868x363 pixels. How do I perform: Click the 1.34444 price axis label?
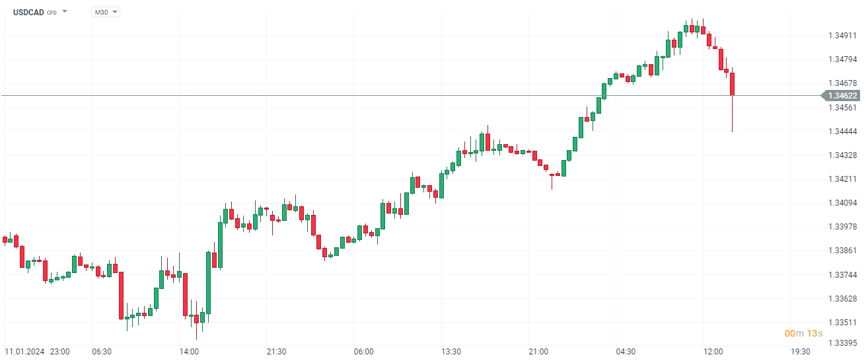pyautogui.click(x=842, y=132)
